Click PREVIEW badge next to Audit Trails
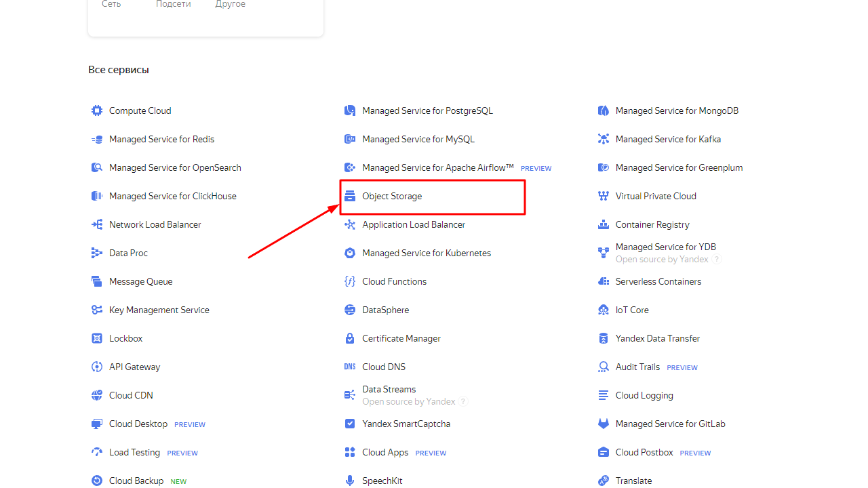Image resolution: width=868 pixels, height=488 pixels. [682, 367]
